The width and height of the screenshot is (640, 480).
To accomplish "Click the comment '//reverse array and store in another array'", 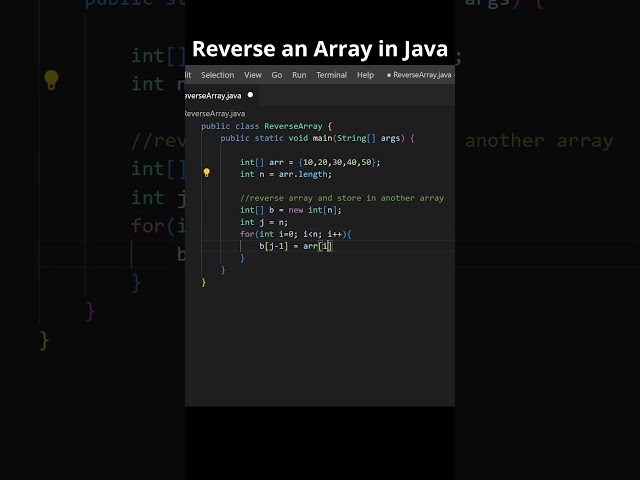I will 342,198.
